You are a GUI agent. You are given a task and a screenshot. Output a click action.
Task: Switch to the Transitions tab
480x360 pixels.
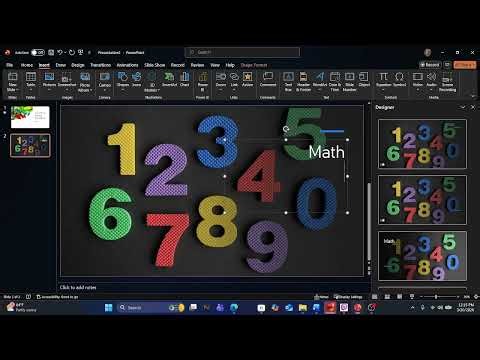[100, 65]
